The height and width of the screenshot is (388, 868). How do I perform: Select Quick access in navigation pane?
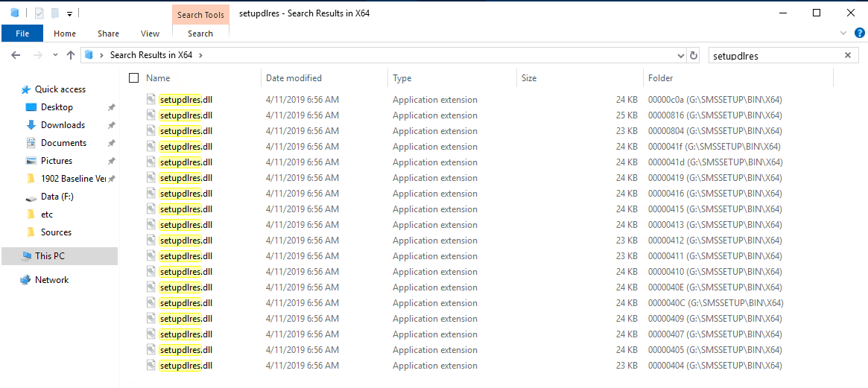tap(60, 89)
